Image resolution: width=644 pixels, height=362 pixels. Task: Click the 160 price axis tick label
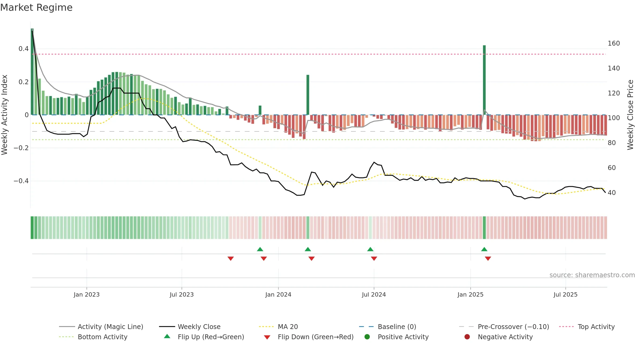click(x=614, y=43)
